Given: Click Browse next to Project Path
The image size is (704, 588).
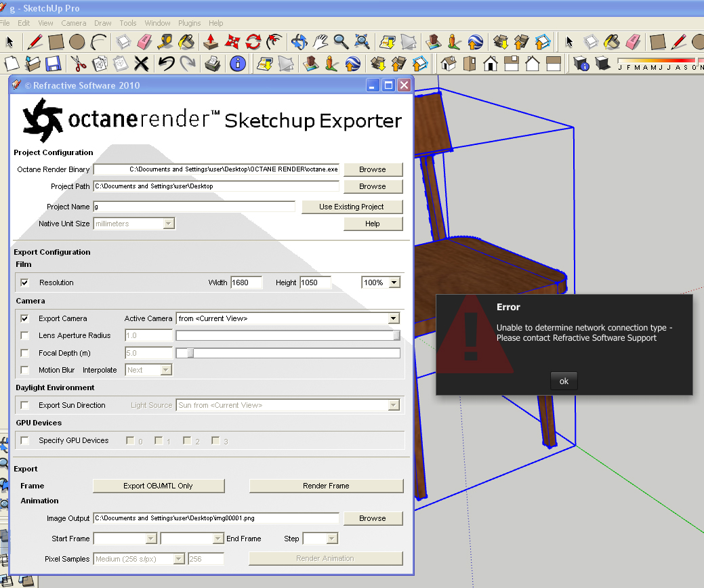Looking at the screenshot, I should point(373,186).
